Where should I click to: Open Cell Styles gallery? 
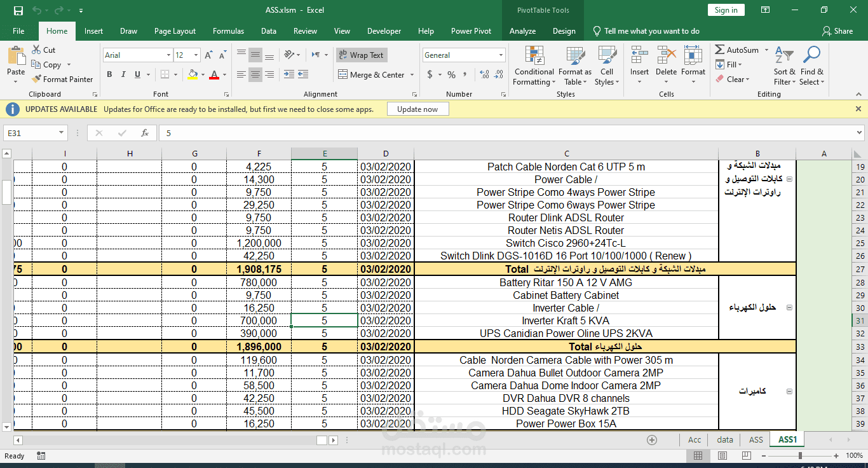tap(607, 66)
